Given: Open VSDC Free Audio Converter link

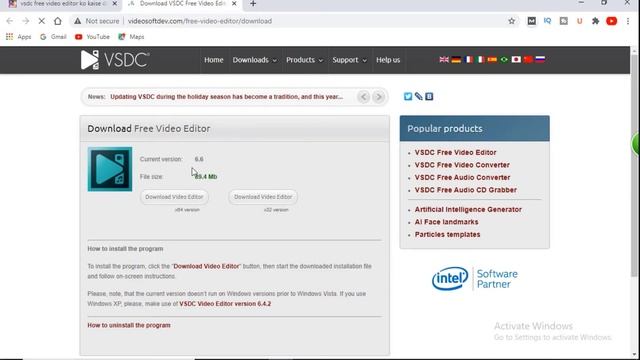Looking at the screenshot, I should (462, 178).
